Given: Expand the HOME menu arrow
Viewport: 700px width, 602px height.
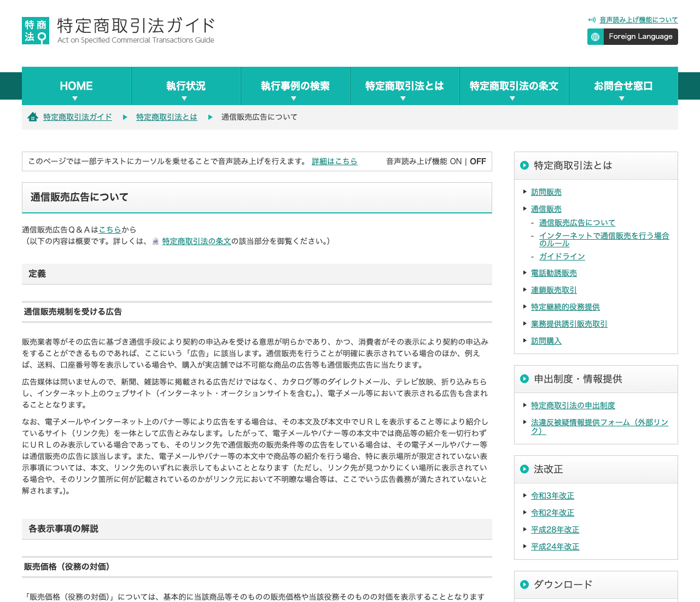Looking at the screenshot, I should (75, 99).
